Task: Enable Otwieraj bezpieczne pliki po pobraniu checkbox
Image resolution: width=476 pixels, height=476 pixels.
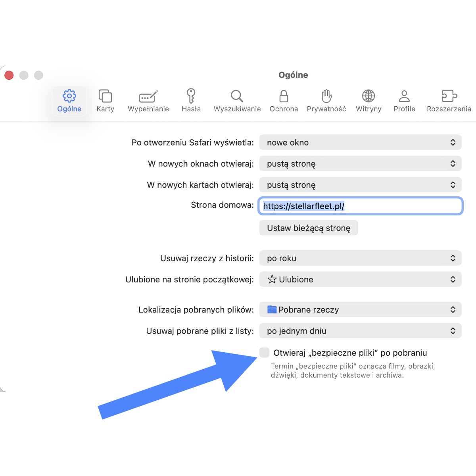Action: [264, 352]
